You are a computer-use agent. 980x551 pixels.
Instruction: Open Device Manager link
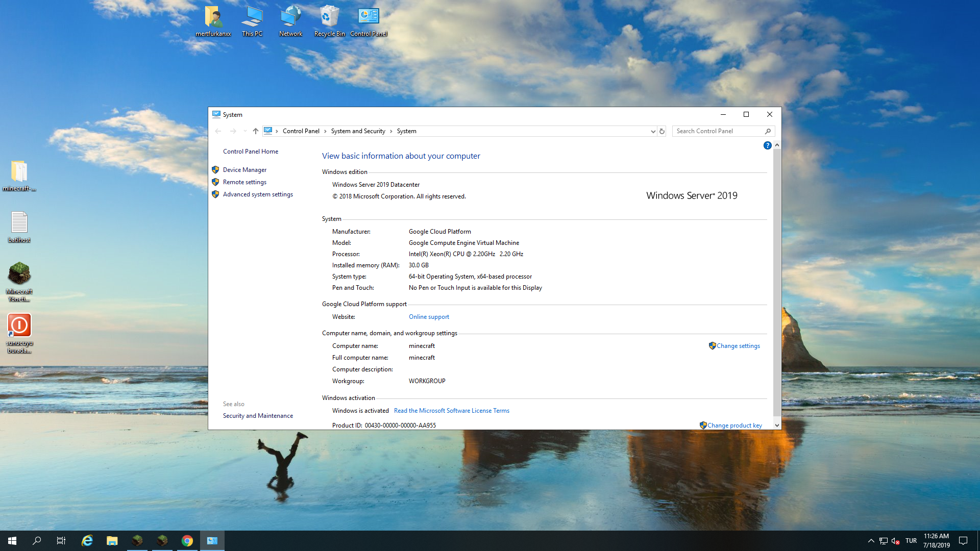pos(244,170)
